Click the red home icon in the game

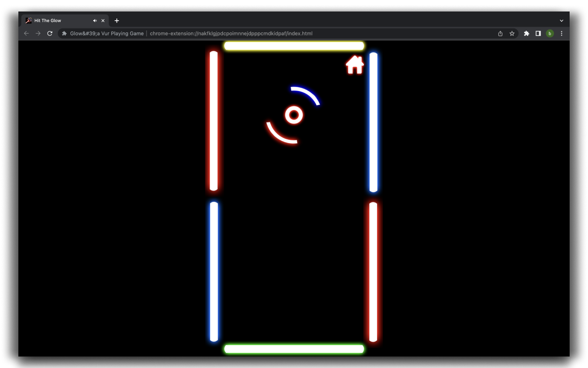[355, 65]
